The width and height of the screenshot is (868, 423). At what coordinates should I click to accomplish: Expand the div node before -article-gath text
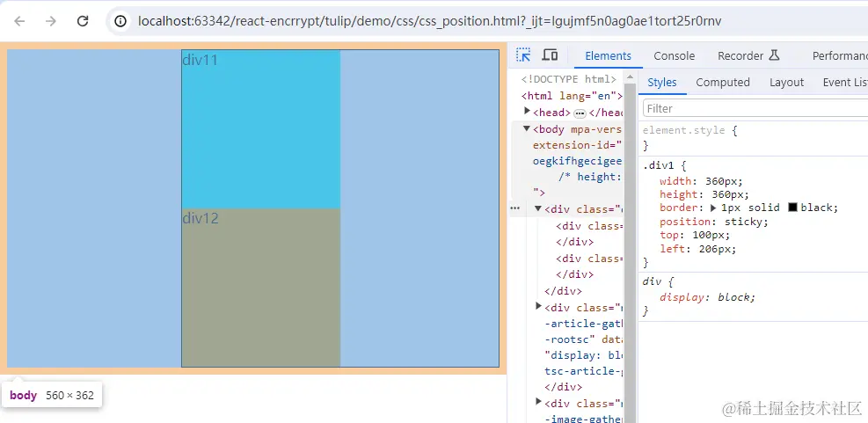[x=538, y=306]
